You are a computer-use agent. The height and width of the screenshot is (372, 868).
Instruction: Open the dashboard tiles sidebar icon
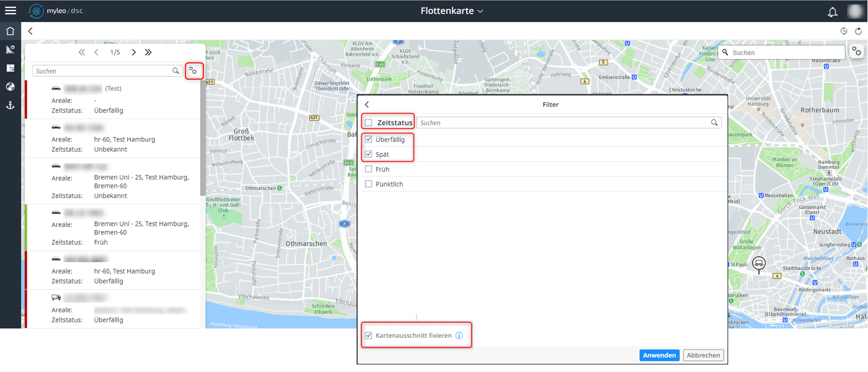coord(10,68)
